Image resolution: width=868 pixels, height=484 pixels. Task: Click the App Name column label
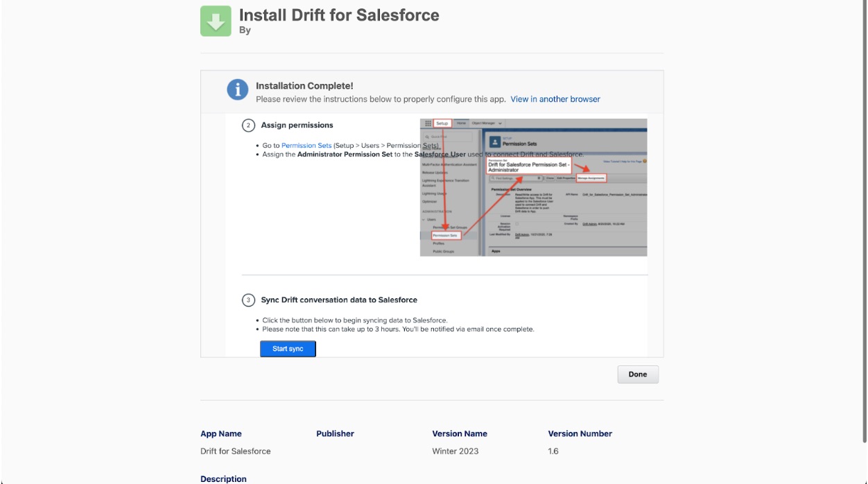[x=221, y=434]
